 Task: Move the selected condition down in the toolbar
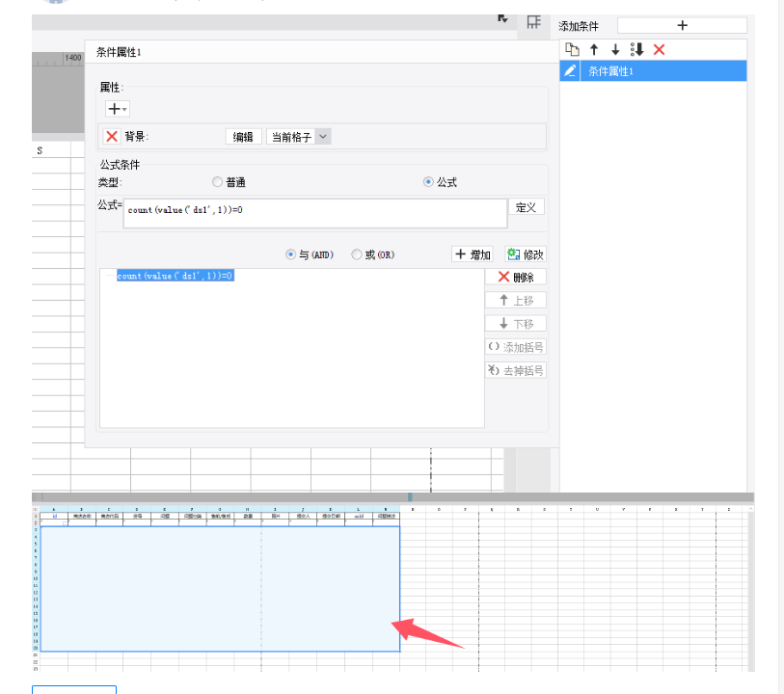coord(615,49)
